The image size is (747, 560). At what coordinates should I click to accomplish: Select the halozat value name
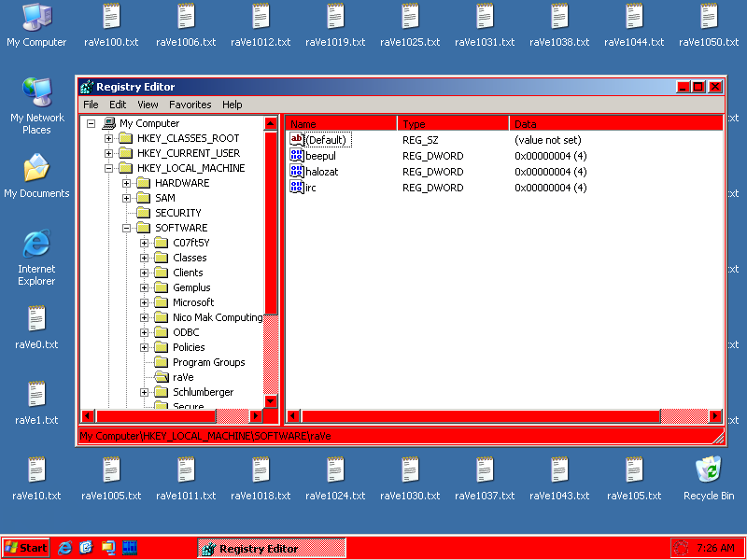click(x=322, y=172)
